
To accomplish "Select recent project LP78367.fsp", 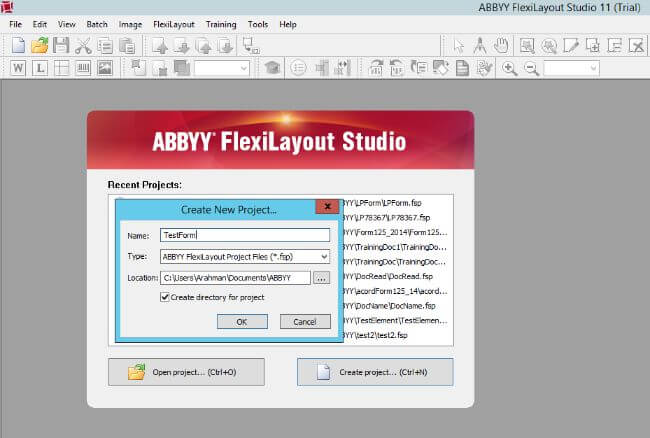I will coord(386,218).
